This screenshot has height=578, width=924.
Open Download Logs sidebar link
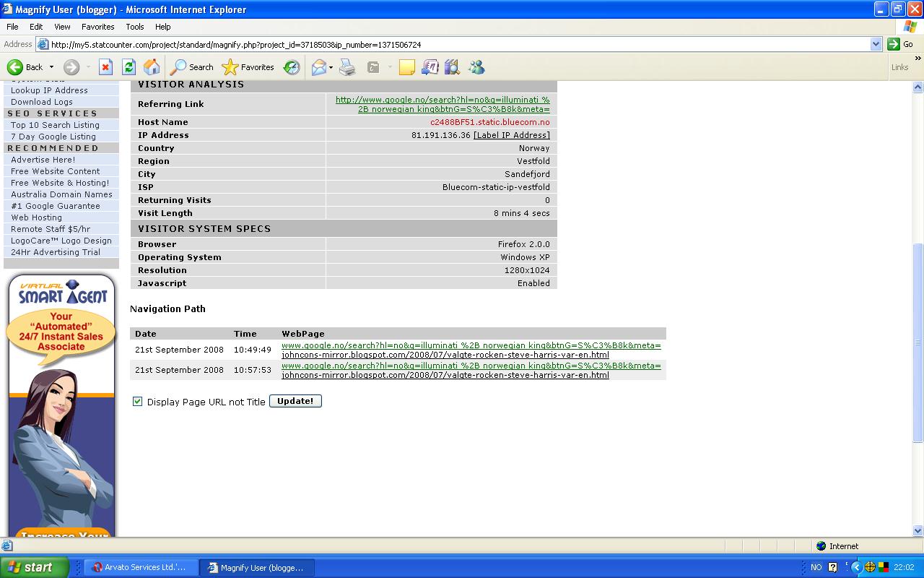[x=42, y=102]
